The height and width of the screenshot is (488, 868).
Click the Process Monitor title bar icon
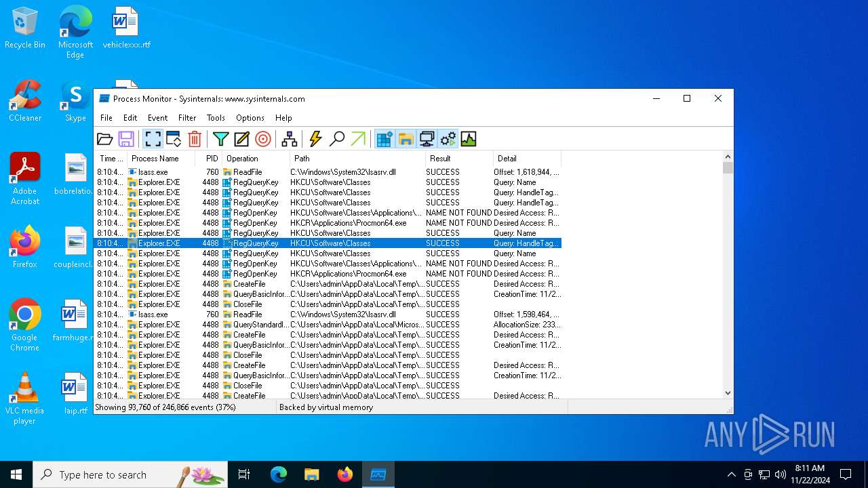point(104,98)
